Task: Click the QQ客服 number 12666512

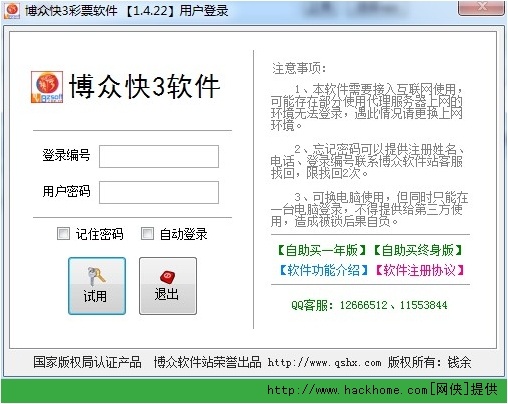Action: tap(363, 305)
